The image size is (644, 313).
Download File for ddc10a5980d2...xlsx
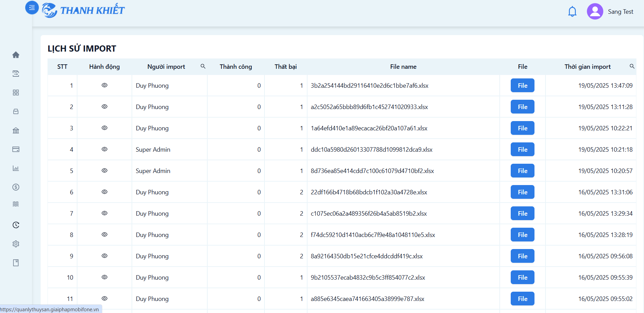click(522, 149)
